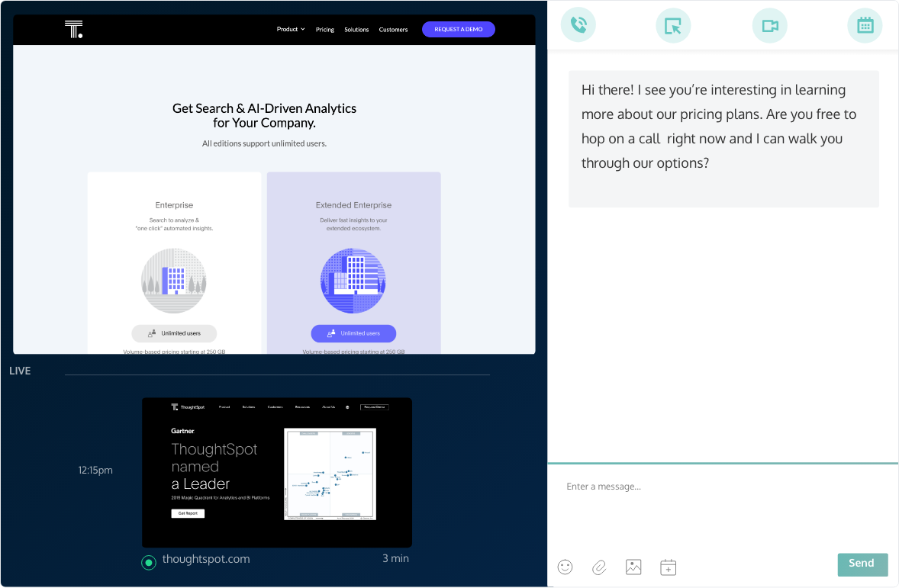899x588 pixels.
Task: Add a calendar invite from the composer
Action: [x=668, y=567]
